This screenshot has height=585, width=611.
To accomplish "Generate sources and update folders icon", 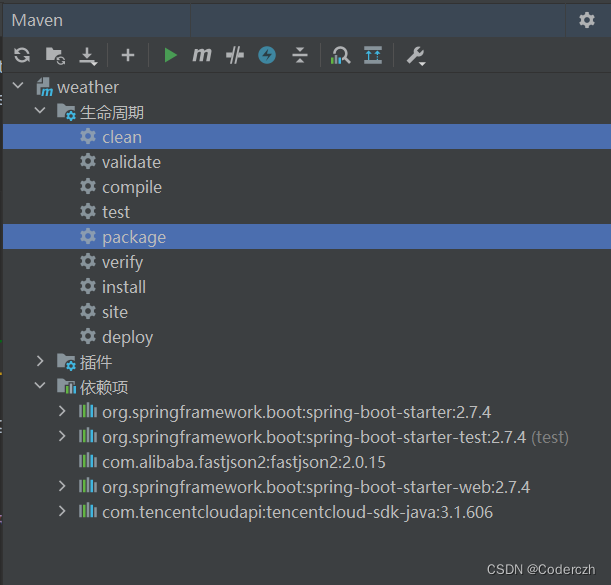I will pyautogui.click(x=55, y=56).
